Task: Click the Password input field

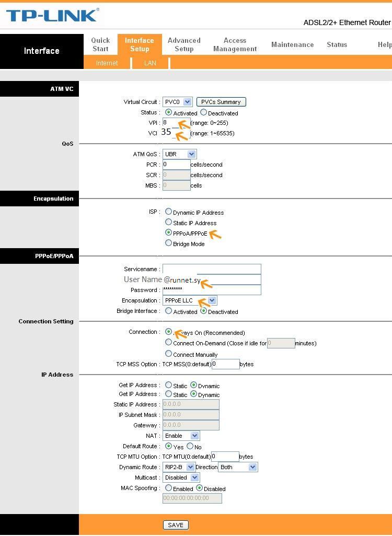Action: (x=212, y=290)
